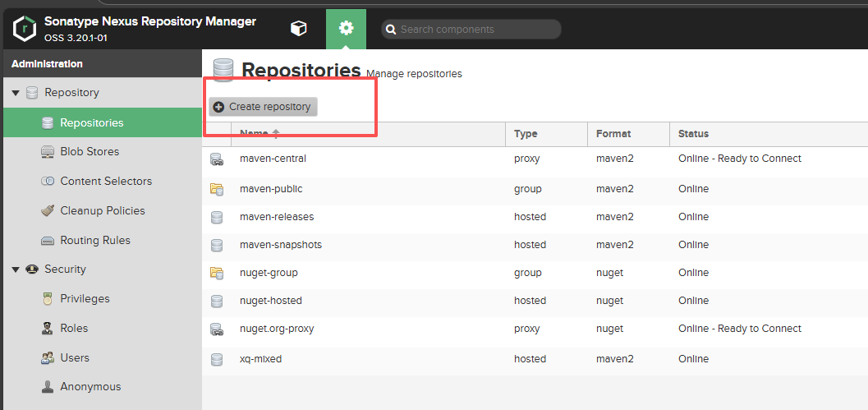
Task: Open the maven-public repository name
Action: pos(271,189)
